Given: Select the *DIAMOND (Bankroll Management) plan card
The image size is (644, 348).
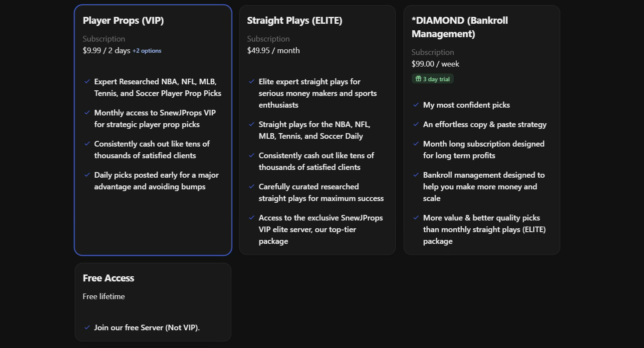Looking at the screenshot, I should pos(482,130).
